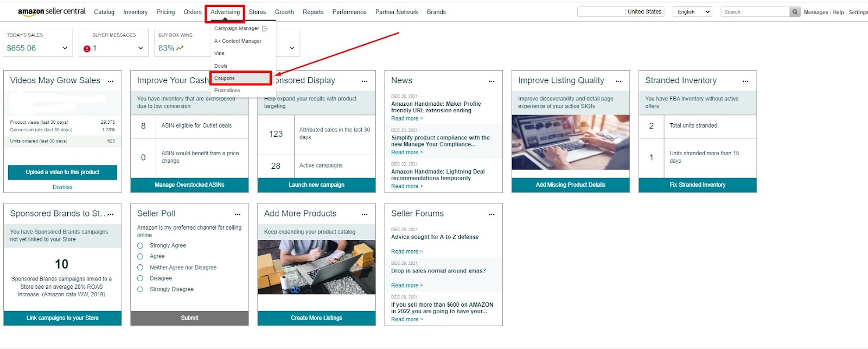Open the Help link in header
The image size is (868, 349).
pos(838,12)
